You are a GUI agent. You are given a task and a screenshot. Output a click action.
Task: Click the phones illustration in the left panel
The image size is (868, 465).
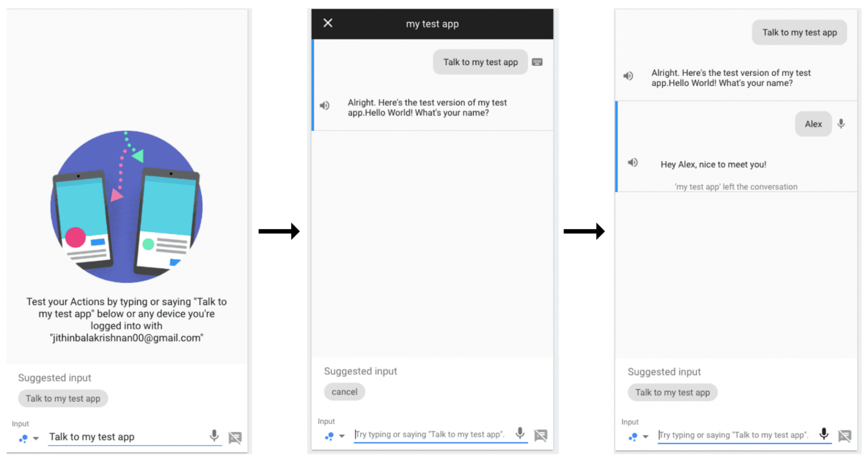pos(126,206)
